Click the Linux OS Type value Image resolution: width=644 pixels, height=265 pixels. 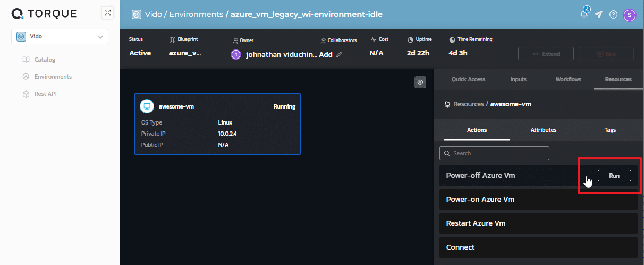click(225, 122)
